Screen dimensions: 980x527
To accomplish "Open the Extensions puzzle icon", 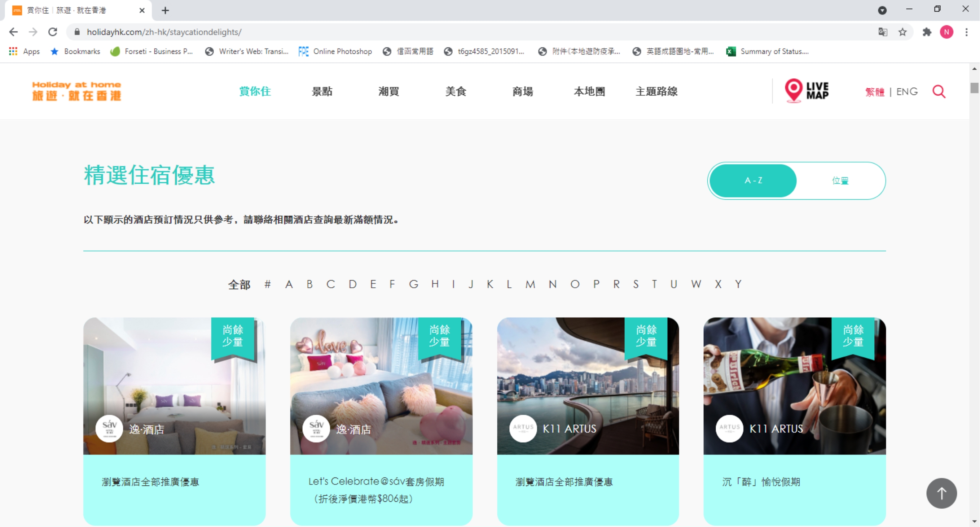I will click(x=927, y=32).
